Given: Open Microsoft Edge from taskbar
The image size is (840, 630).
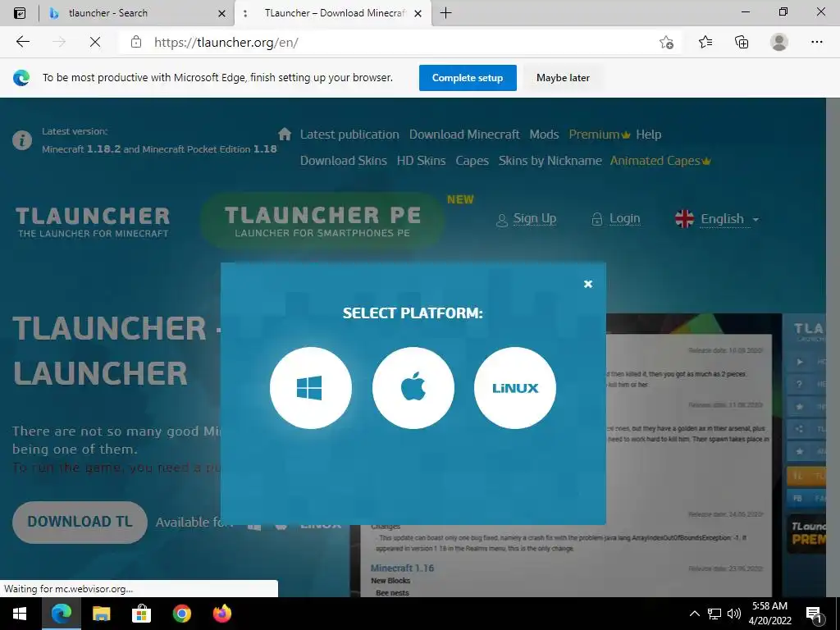Looking at the screenshot, I should coord(61,614).
